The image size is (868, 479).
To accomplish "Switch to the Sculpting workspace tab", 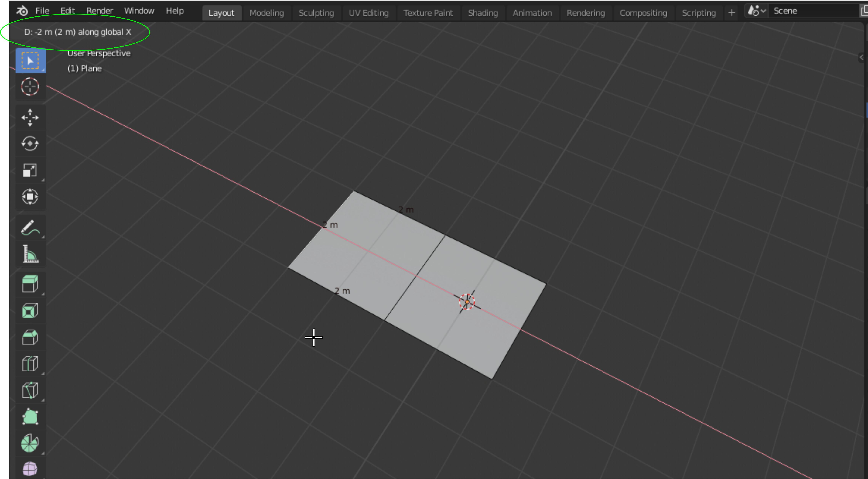I will click(x=316, y=13).
